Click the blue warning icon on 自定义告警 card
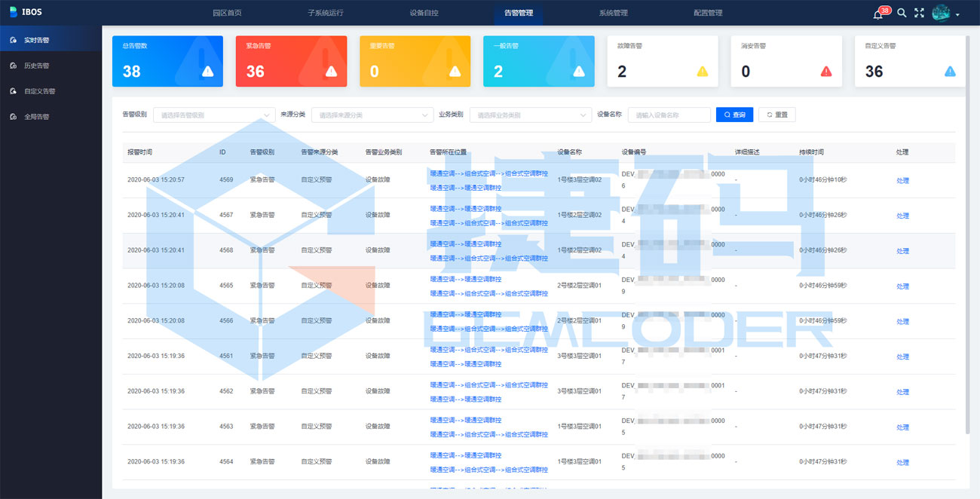The width and height of the screenshot is (980, 499). coord(950,72)
